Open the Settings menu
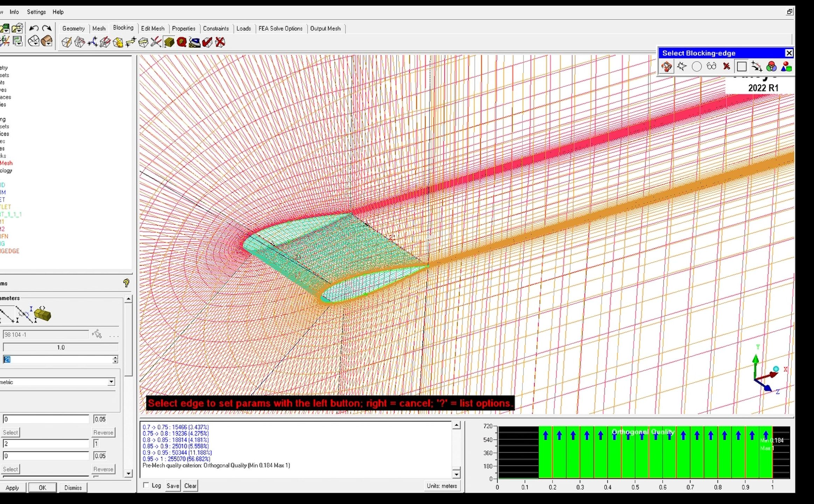The image size is (814, 504). pos(36,12)
